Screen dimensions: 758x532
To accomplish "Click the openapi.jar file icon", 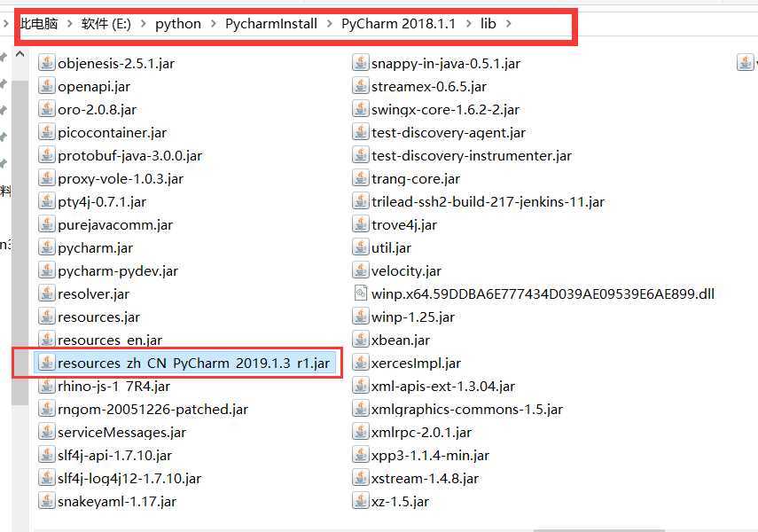I will pos(46,86).
